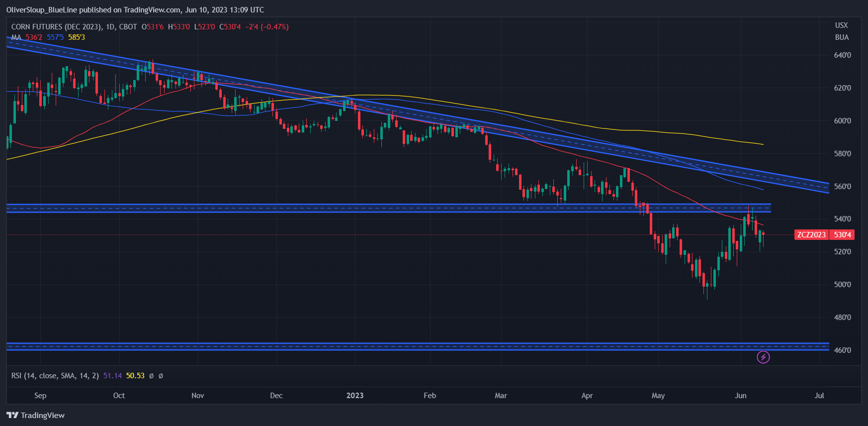Viewport: 868px width, 426px height.
Task: Click the 500'0 price axis label
Action: click(842, 285)
